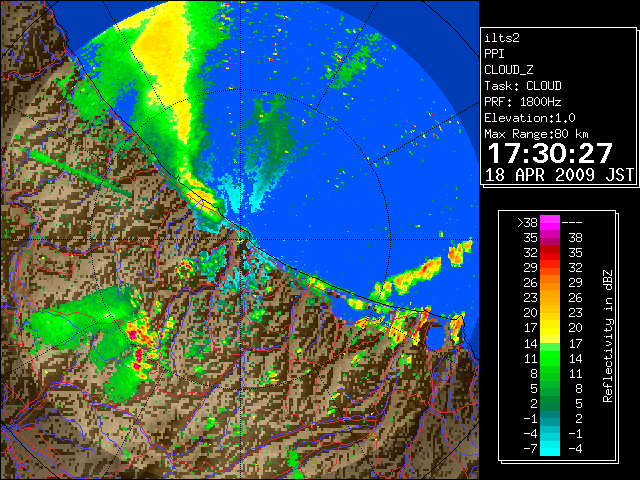Click the red 32 dBZ legend swatch
The image size is (640, 480).
tap(550, 253)
